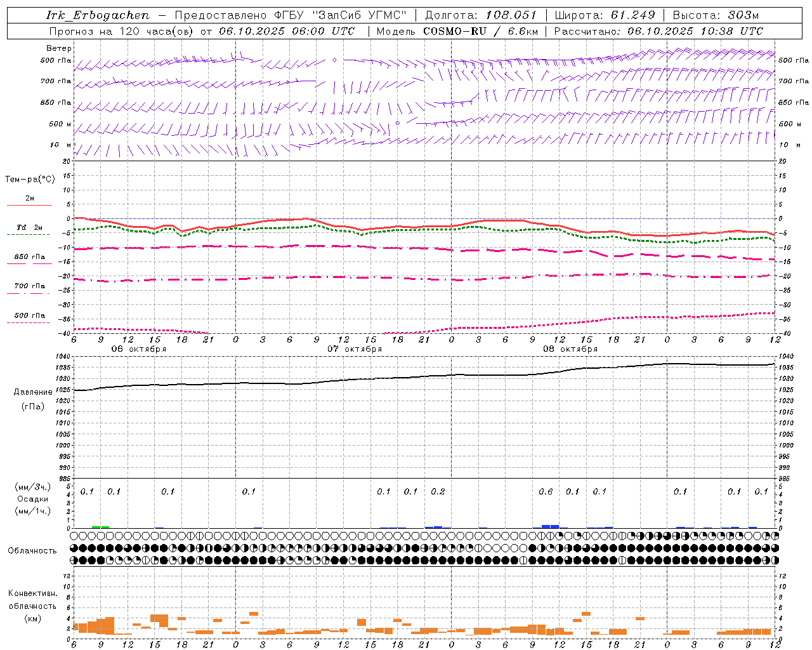Click the Тем-ра(°C) axis title
The width and height of the screenshot is (812, 650).
(30, 180)
